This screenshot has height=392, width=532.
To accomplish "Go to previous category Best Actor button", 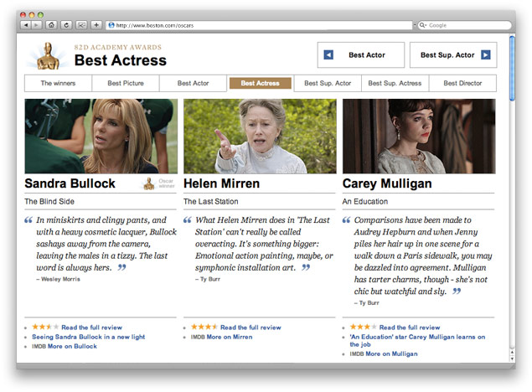I will (x=360, y=55).
